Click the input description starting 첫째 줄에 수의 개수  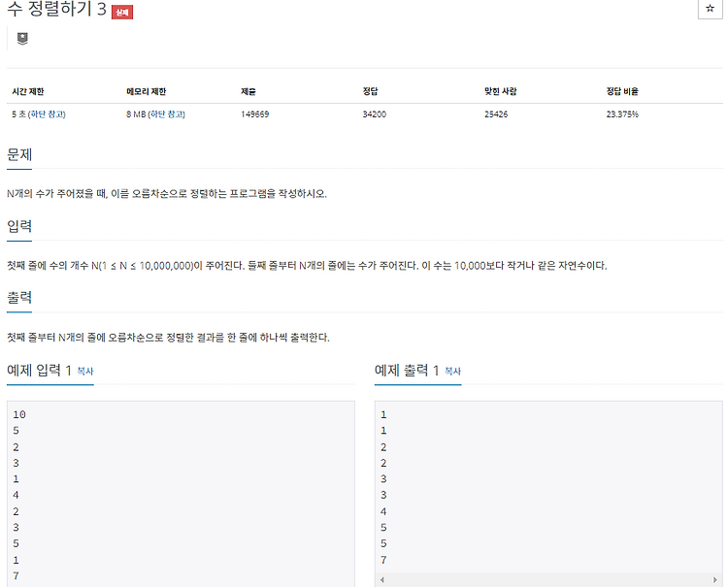click(307, 266)
